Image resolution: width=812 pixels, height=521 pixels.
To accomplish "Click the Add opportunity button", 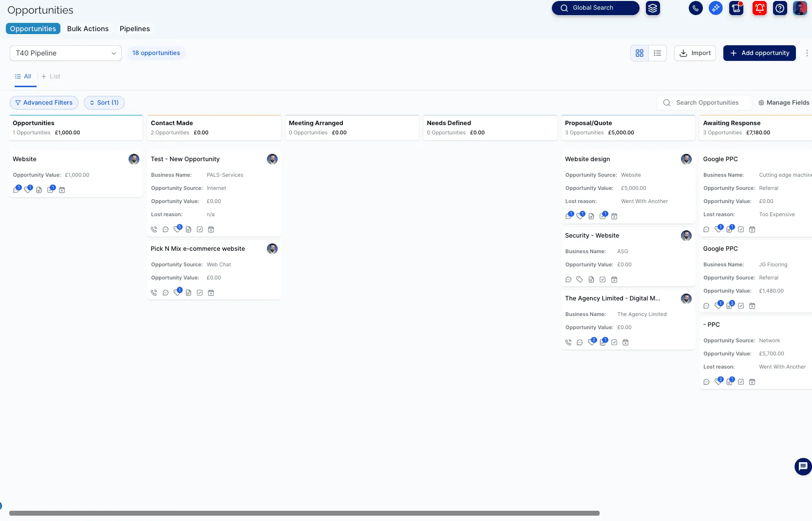I will (x=759, y=53).
